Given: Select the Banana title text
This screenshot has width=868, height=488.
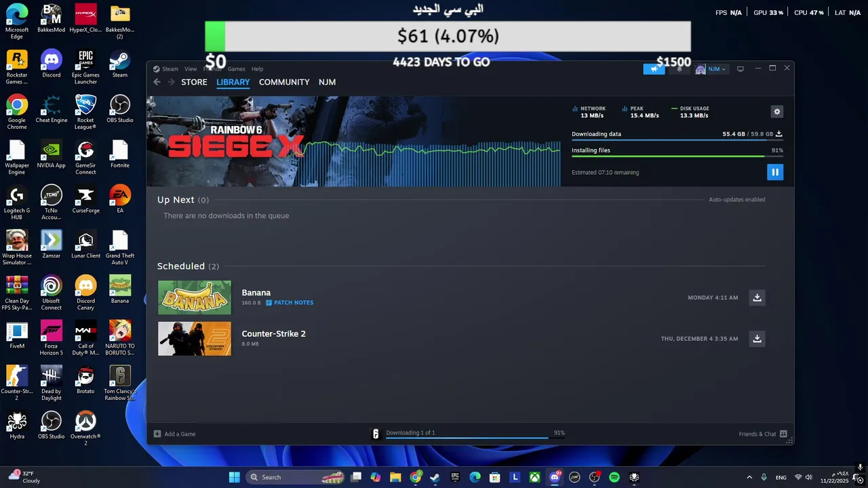Looking at the screenshot, I should tap(256, 293).
